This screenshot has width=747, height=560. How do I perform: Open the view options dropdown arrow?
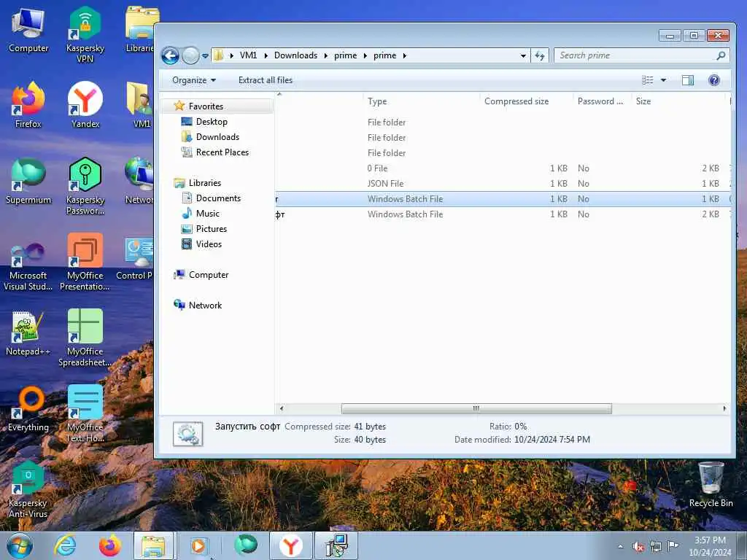[x=663, y=80]
